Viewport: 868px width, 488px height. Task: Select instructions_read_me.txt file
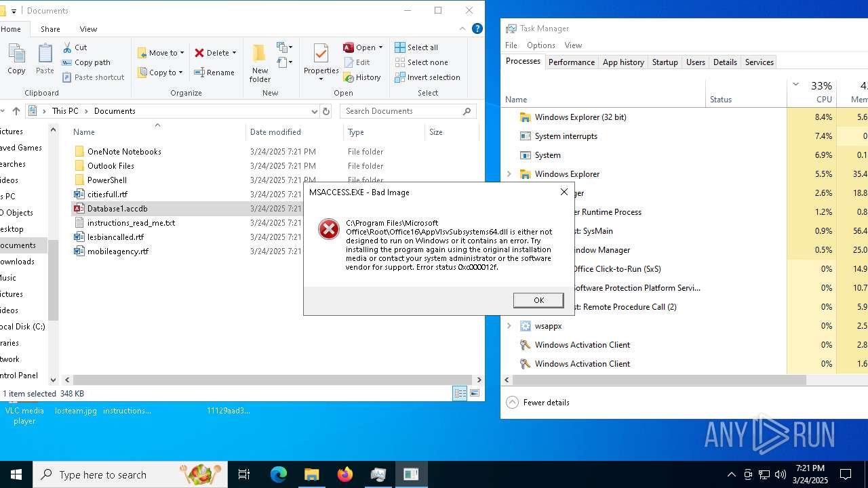pos(131,223)
